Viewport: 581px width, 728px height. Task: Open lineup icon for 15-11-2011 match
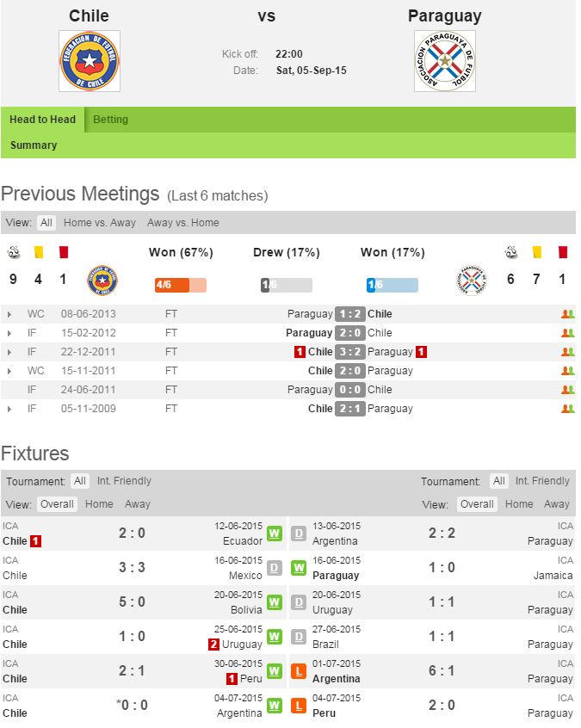[566, 371]
